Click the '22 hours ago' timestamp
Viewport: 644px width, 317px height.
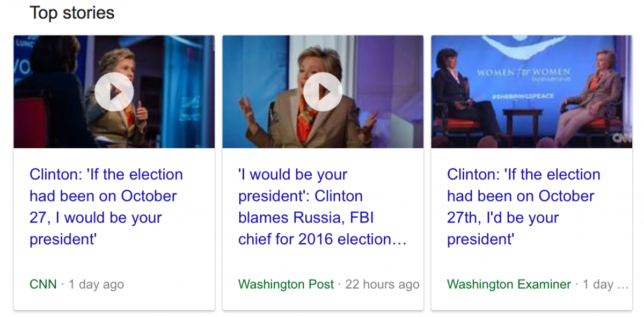[x=382, y=284]
